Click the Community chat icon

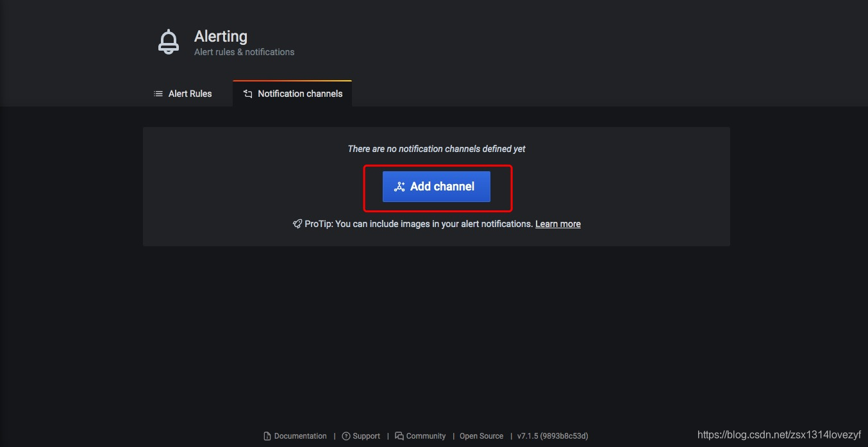(399, 436)
